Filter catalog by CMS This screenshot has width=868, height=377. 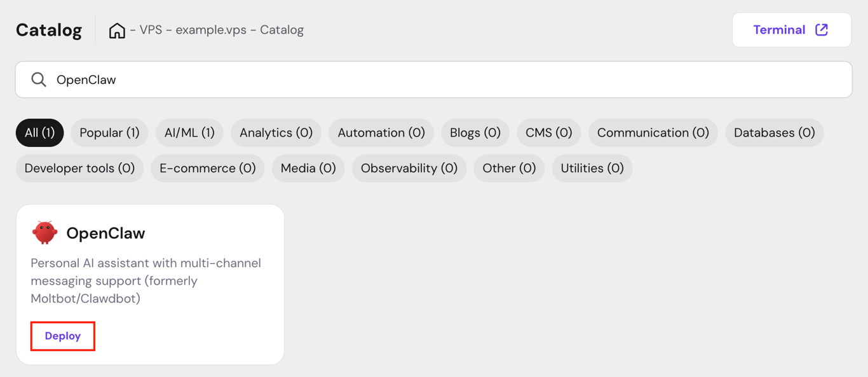(x=548, y=132)
